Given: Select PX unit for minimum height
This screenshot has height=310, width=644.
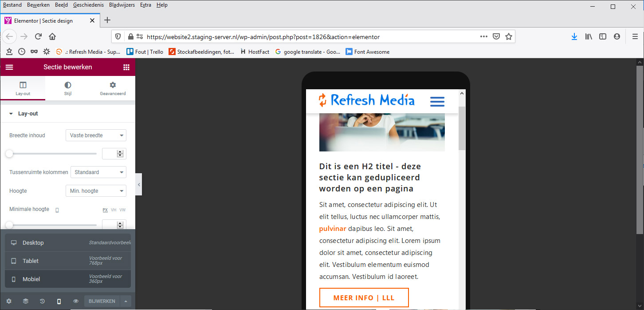Looking at the screenshot, I should click(x=105, y=210).
